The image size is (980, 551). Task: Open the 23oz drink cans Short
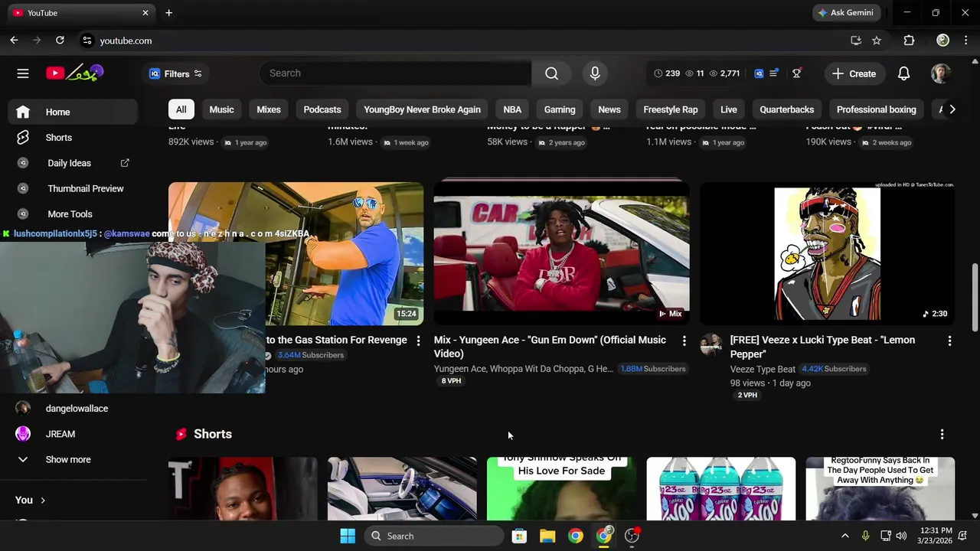(x=720, y=488)
